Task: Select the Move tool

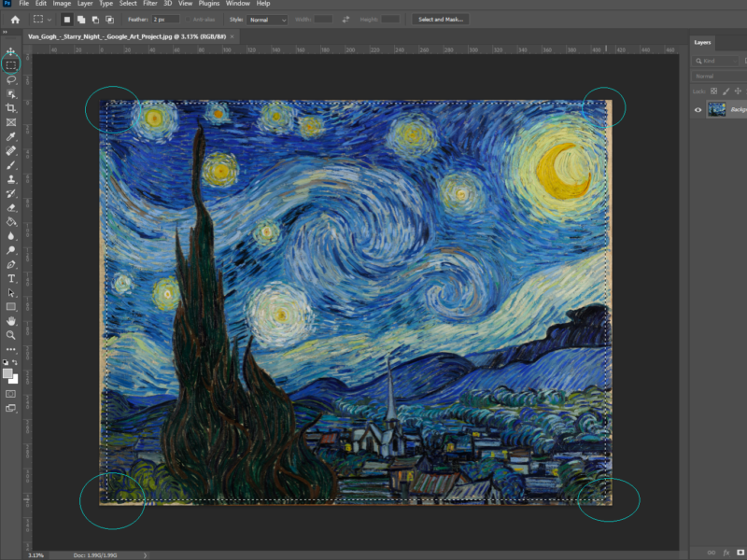Action: point(11,51)
